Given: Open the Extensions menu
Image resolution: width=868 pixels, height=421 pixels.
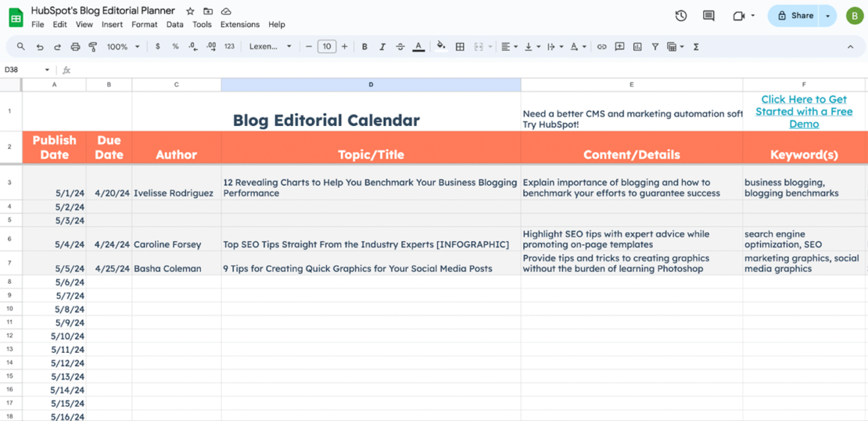Looking at the screenshot, I should click(x=239, y=24).
